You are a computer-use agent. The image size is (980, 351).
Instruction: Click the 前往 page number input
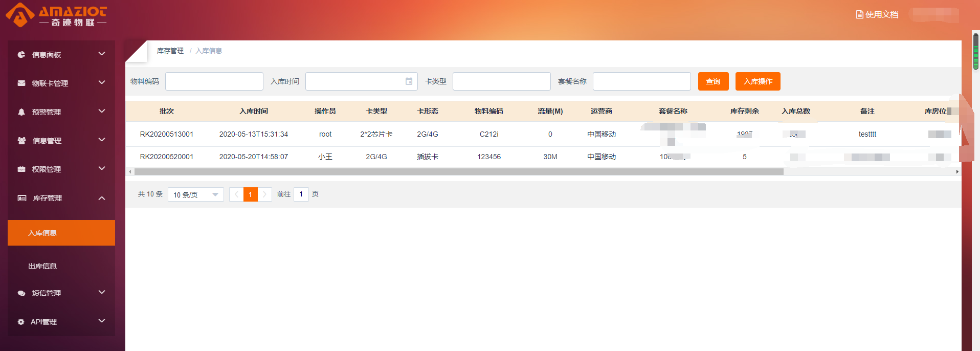tap(301, 194)
